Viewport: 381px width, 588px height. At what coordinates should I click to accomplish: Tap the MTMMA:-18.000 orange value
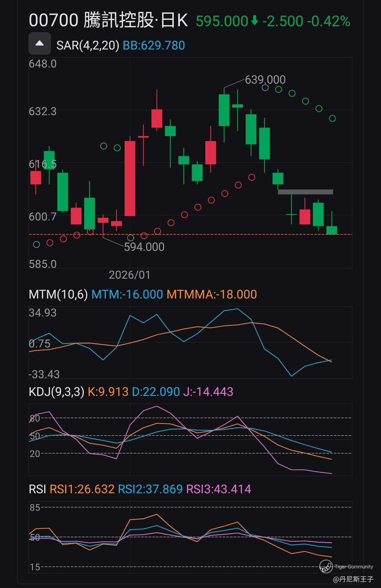[212, 294]
